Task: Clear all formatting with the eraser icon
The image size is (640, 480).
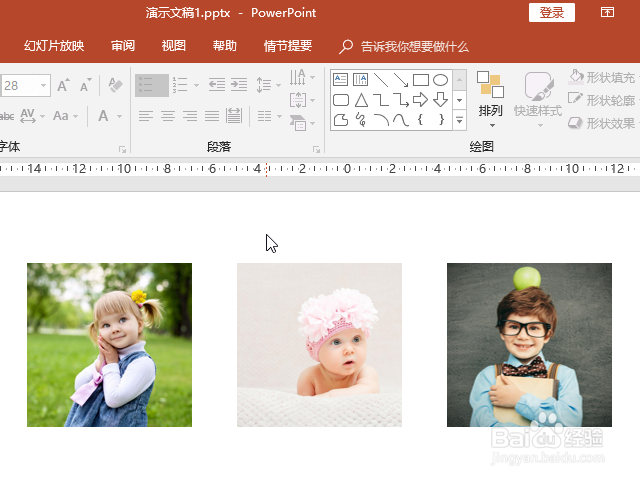Action: click(116, 85)
